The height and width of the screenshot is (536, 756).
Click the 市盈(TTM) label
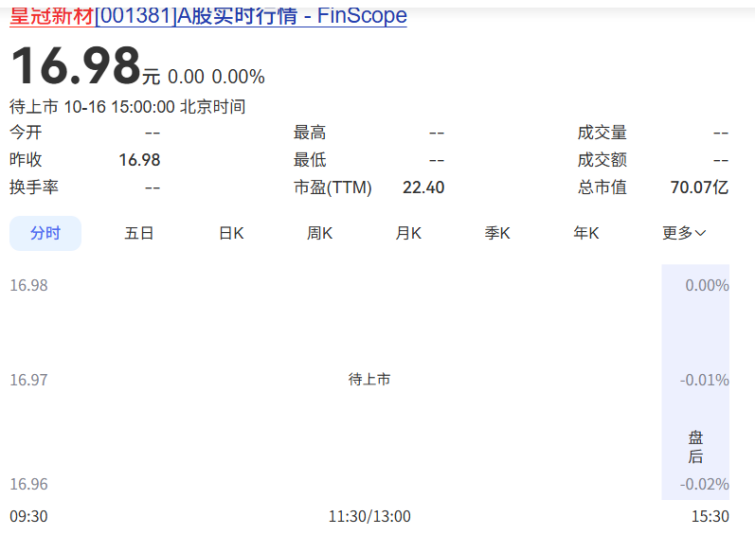click(333, 187)
